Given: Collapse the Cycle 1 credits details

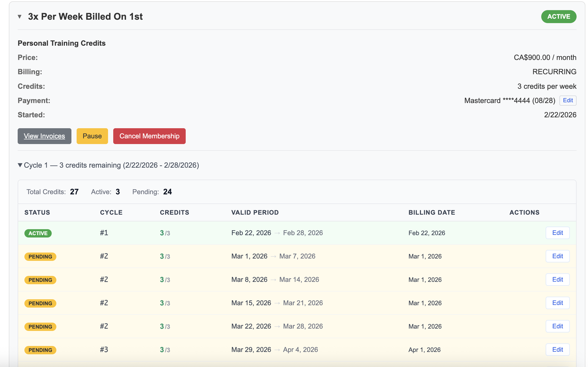Looking at the screenshot, I should [20, 165].
